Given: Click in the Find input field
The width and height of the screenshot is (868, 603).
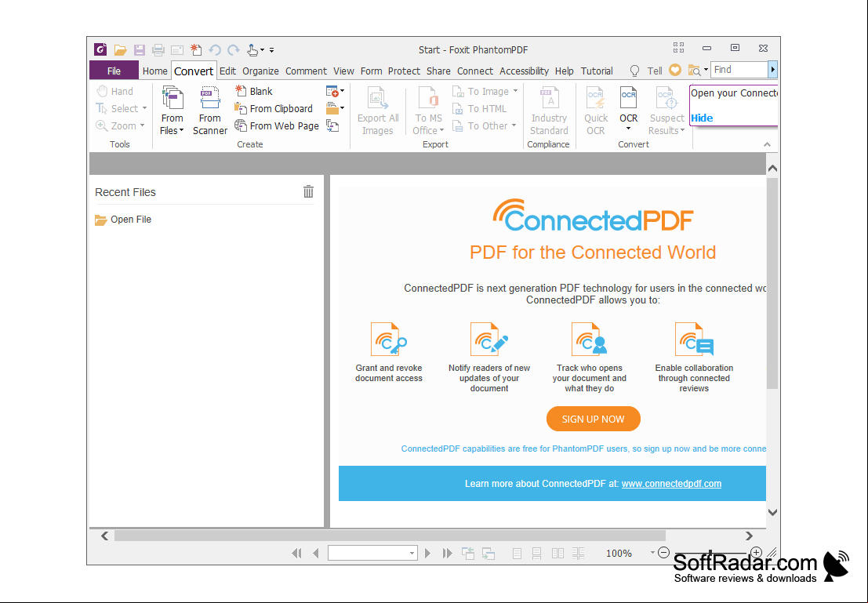Looking at the screenshot, I should tap(739, 70).
